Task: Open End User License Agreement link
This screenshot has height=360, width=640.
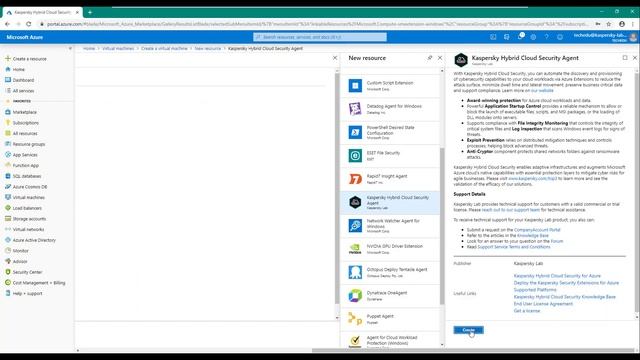Action: pos(543,304)
